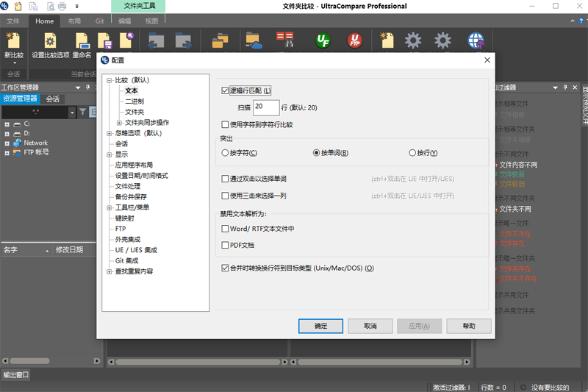588x392 pixels.
Task: Collapse the 比较 (默认) tree node
Action: [109, 80]
